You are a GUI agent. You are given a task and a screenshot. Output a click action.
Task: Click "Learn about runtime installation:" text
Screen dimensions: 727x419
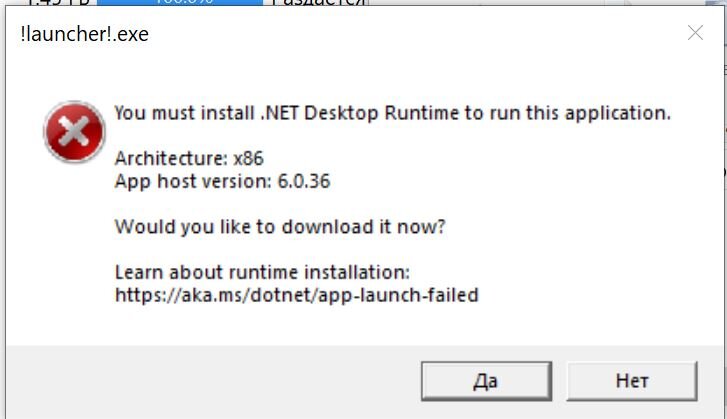[262, 272]
